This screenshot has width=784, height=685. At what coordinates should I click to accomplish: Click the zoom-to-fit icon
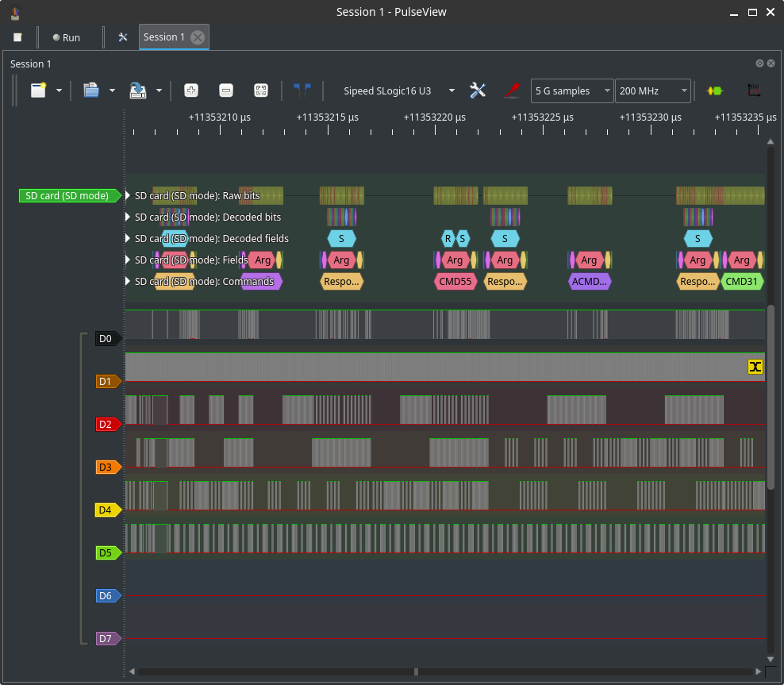click(260, 90)
